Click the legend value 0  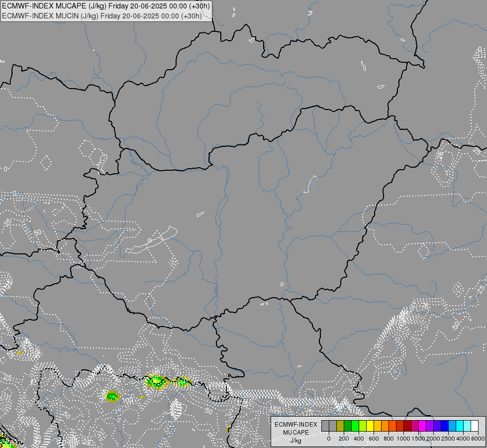tap(329, 439)
